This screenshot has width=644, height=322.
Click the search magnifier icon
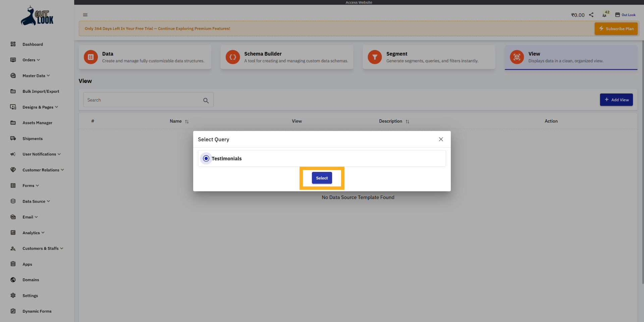(x=206, y=100)
